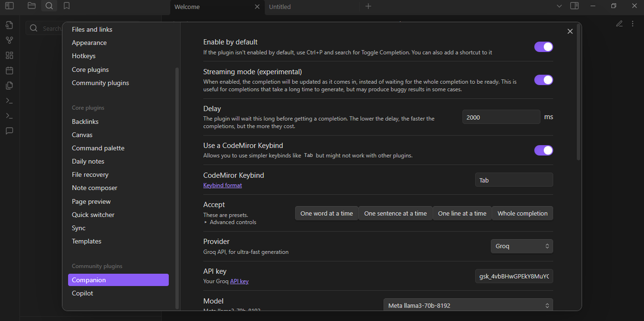Click One sentence at a time button
Image resolution: width=644 pixels, height=321 pixels.
(396, 213)
